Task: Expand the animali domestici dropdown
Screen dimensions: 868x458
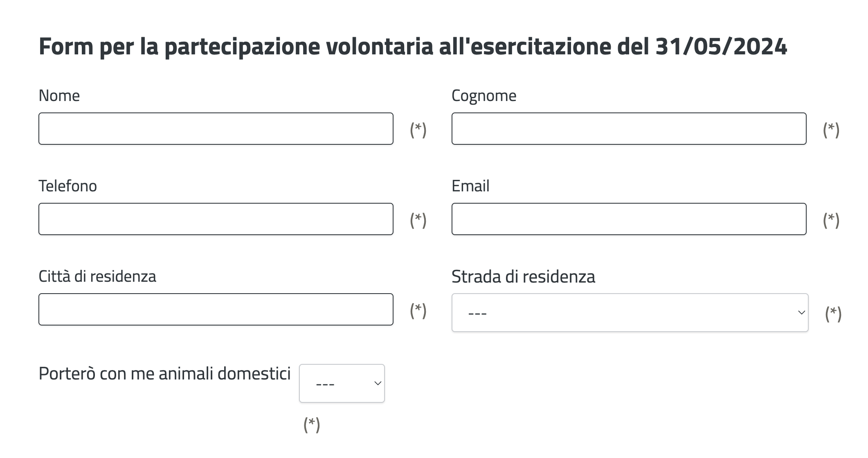Action: (342, 384)
